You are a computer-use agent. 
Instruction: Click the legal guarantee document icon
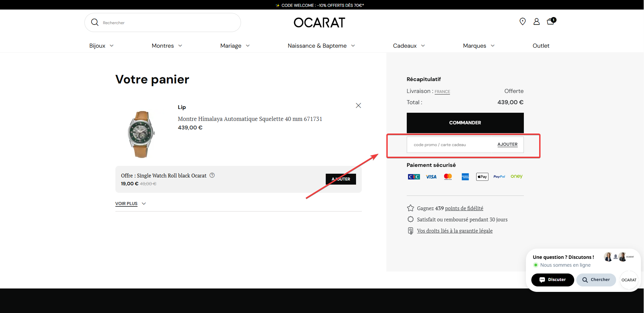click(x=410, y=231)
